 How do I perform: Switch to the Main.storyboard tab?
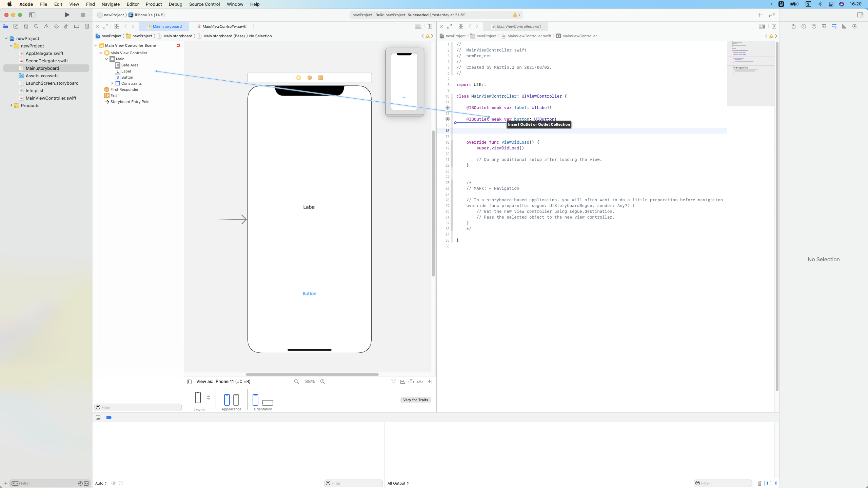pos(167,26)
